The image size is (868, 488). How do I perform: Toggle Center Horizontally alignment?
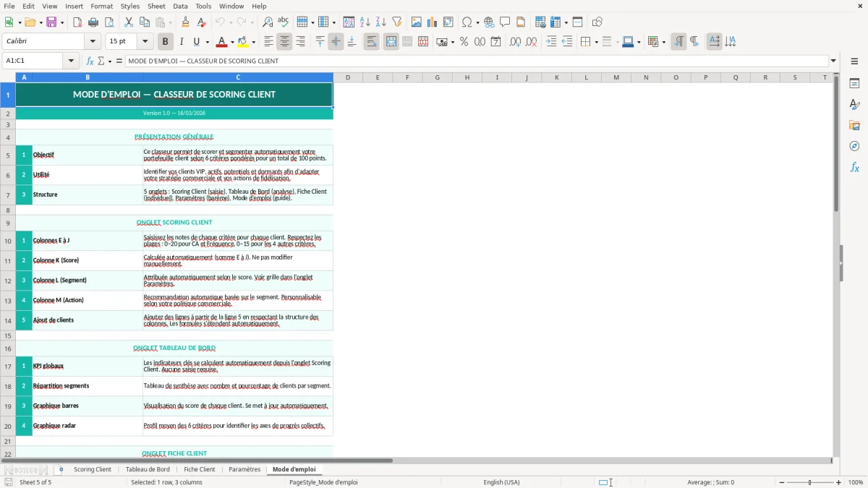(284, 42)
